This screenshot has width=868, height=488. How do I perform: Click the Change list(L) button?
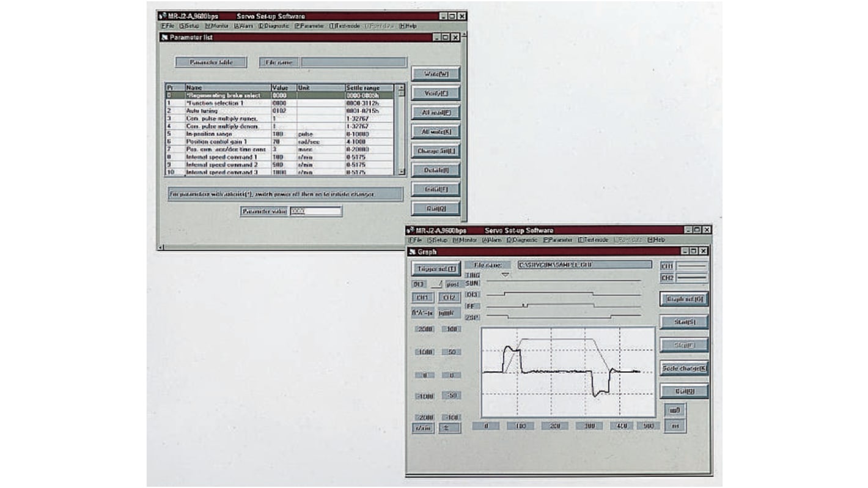[435, 150]
